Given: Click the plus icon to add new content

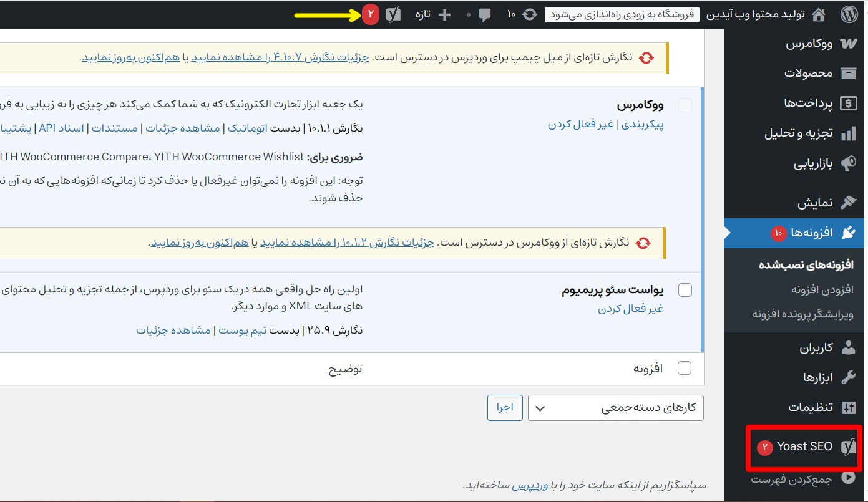Looking at the screenshot, I should pyautogui.click(x=444, y=15).
